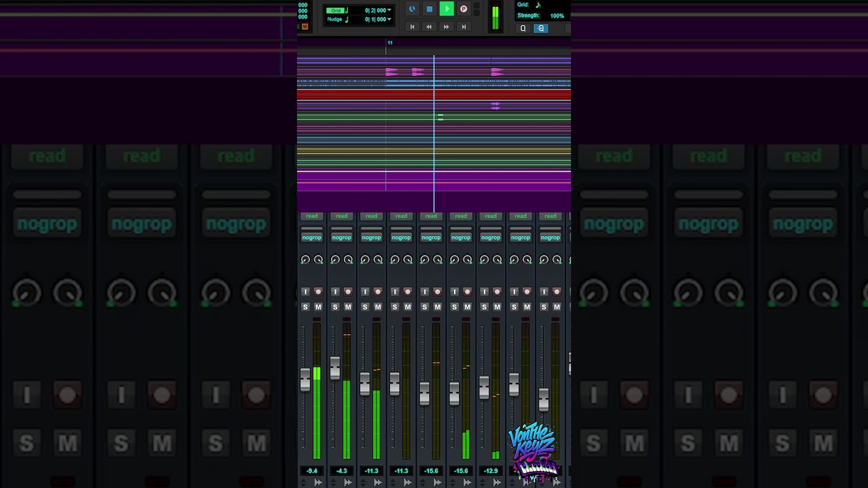Click the Strength 100% value

pyautogui.click(x=557, y=16)
